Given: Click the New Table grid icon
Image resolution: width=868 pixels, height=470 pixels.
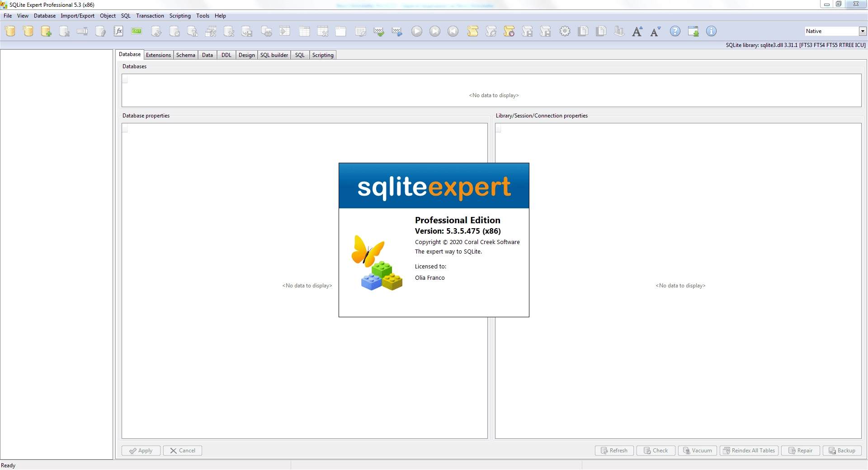Looking at the screenshot, I should (x=304, y=31).
